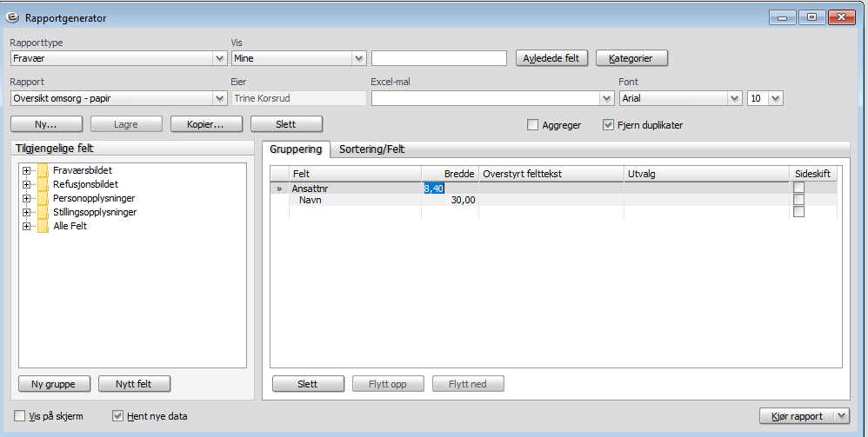Tick Sideskift checkbox in the empty third row
The height and width of the screenshot is (437, 868).
pos(798,212)
